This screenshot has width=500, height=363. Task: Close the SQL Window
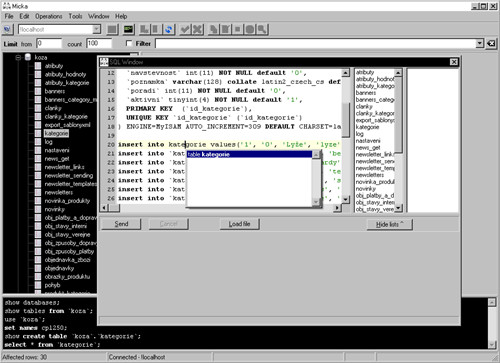(x=454, y=62)
